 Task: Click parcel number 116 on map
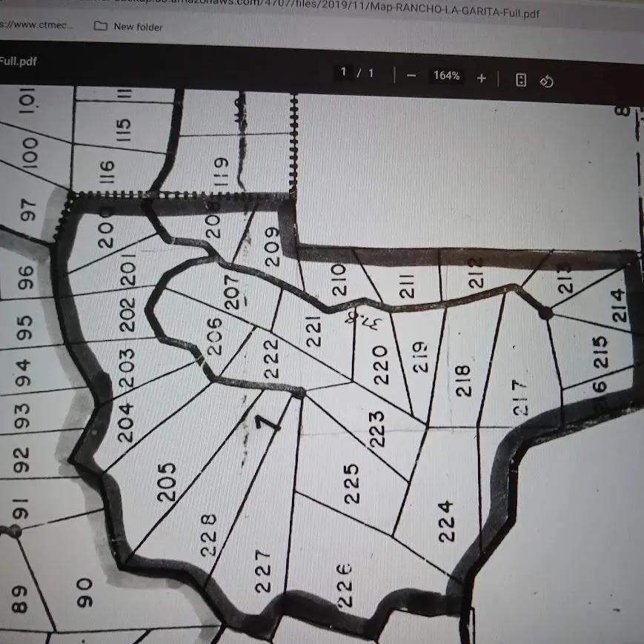pyautogui.click(x=107, y=172)
